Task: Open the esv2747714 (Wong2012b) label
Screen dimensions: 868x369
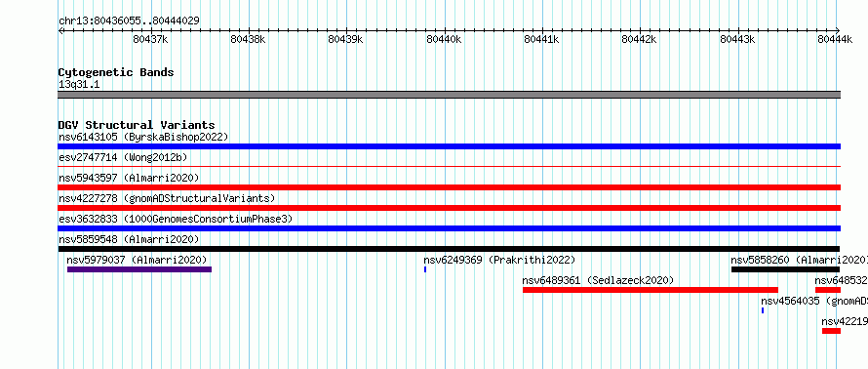Action: pos(123,157)
